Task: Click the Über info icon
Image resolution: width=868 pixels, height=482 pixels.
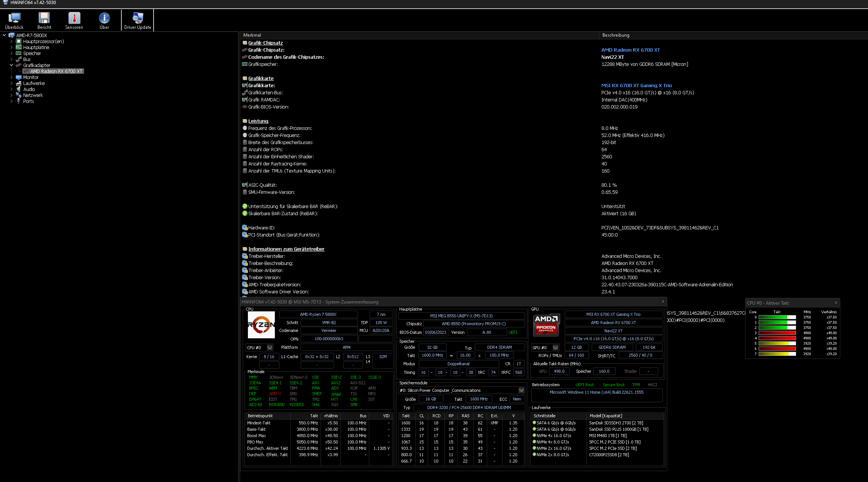Action: tap(104, 18)
